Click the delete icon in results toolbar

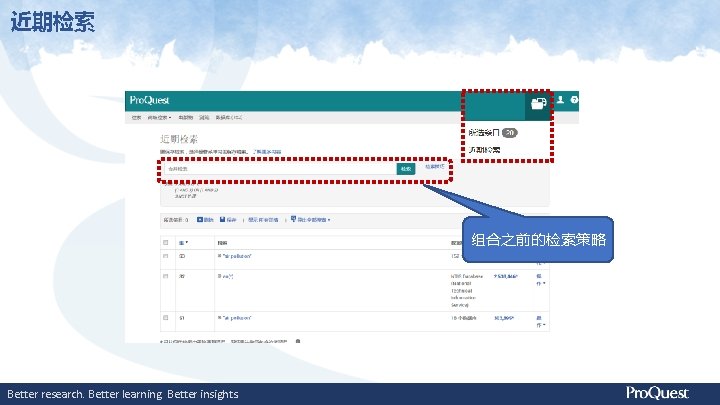[x=200, y=220]
